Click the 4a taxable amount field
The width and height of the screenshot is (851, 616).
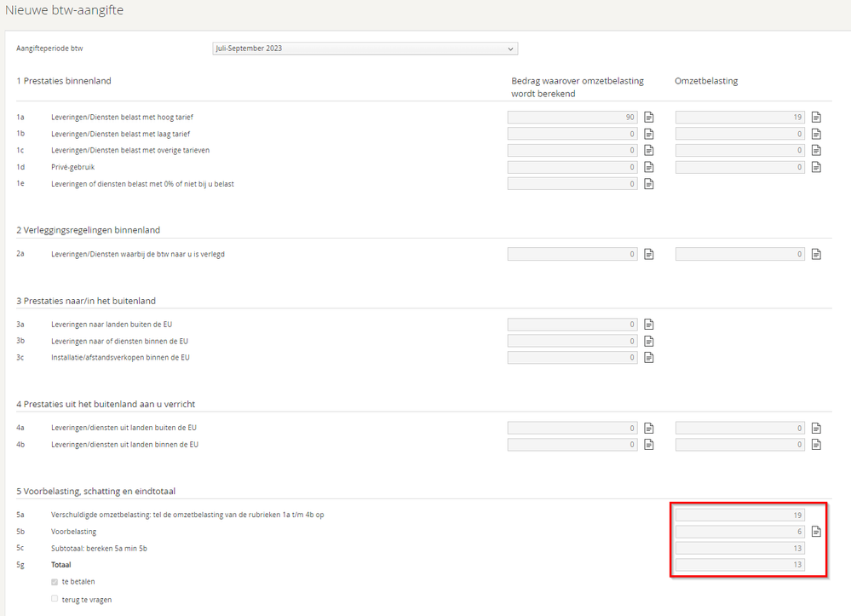572,429
